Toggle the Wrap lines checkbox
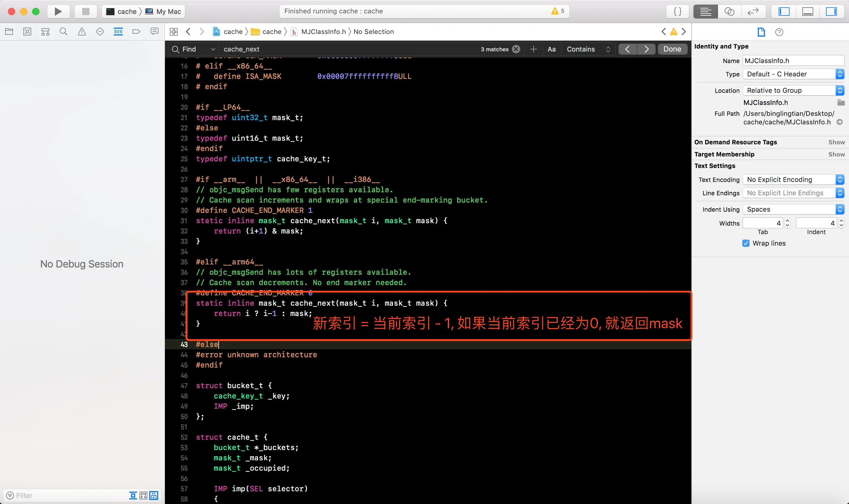849x504 pixels. (746, 243)
